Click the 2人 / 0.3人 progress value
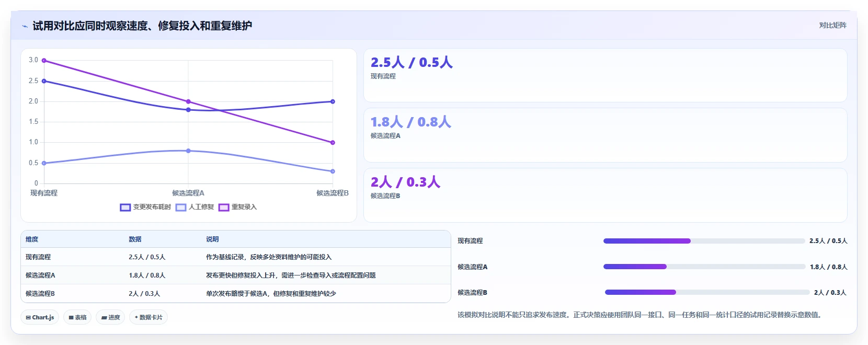This screenshot has width=868, height=345. 830,292
